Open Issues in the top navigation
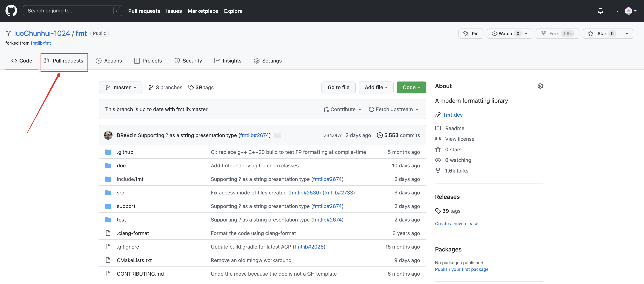Screen dimensions: 644x284 [174, 11]
